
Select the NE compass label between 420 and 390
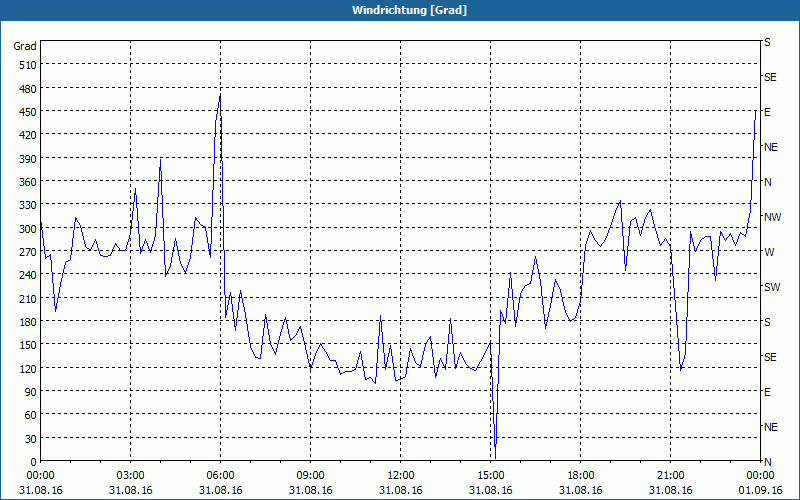[770, 147]
